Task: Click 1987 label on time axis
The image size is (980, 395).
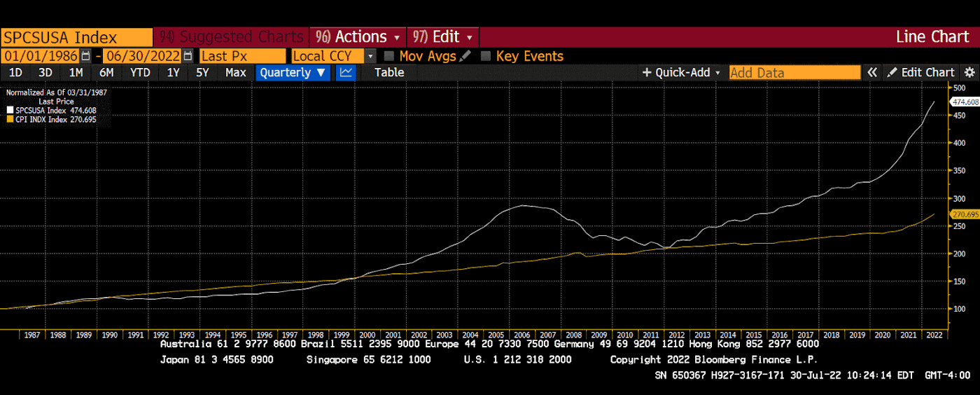Action: coord(33,335)
